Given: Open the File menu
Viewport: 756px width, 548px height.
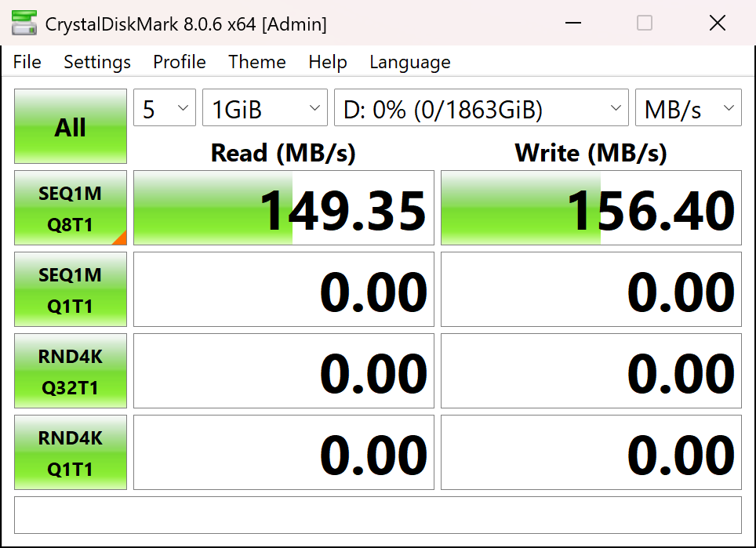Looking at the screenshot, I should click(x=27, y=62).
